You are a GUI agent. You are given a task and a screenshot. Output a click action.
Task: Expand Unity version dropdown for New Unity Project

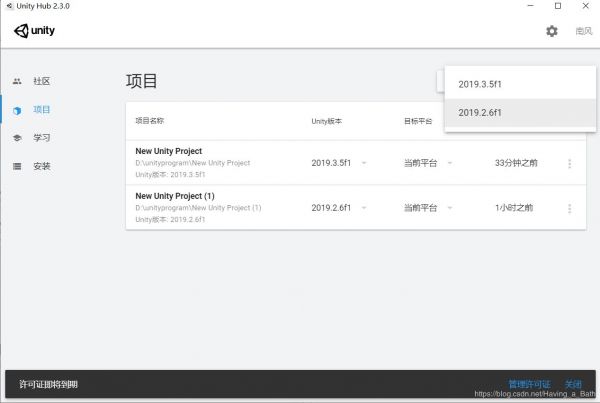(x=364, y=163)
